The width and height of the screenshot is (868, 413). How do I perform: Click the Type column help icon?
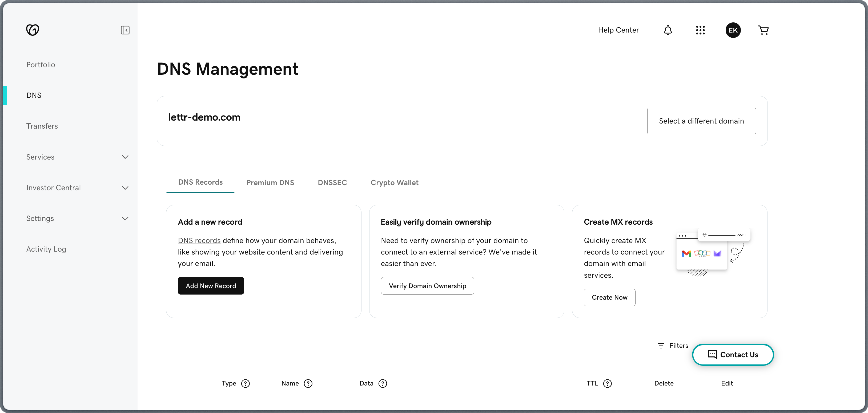point(245,383)
